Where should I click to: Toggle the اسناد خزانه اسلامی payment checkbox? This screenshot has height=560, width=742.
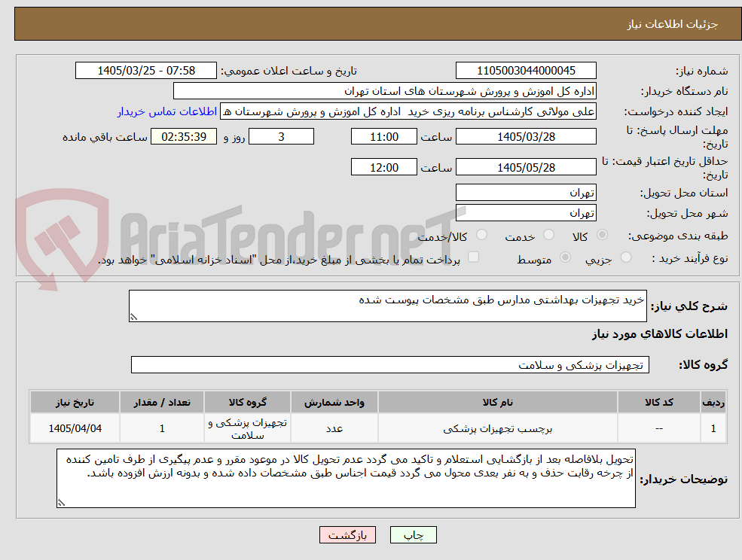coord(473,257)
